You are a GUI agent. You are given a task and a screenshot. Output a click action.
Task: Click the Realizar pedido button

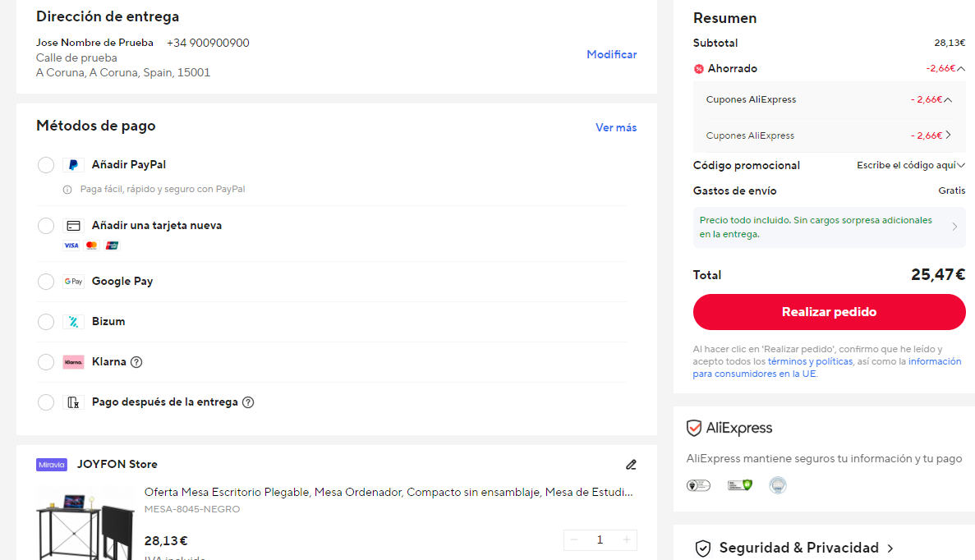(830, 312)
